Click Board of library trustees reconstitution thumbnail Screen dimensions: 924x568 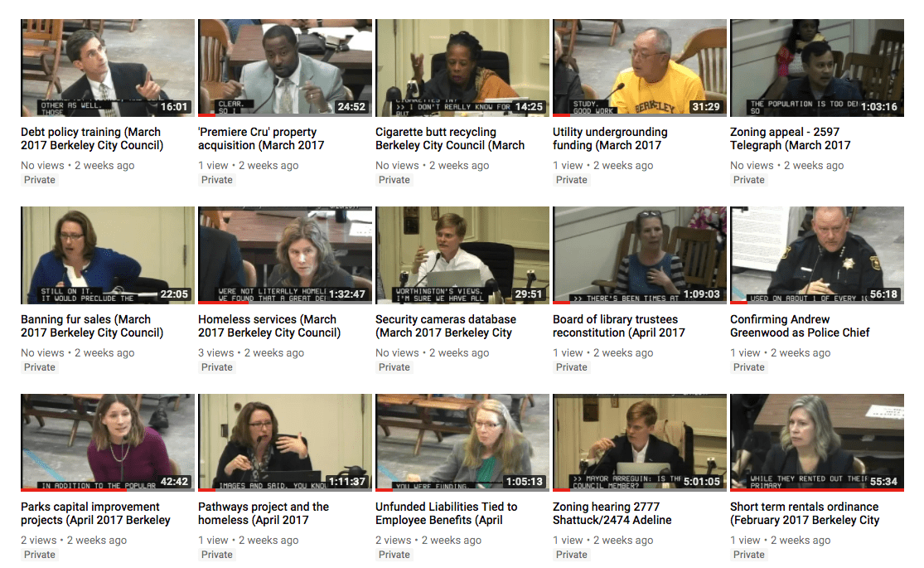pos(640,255)
